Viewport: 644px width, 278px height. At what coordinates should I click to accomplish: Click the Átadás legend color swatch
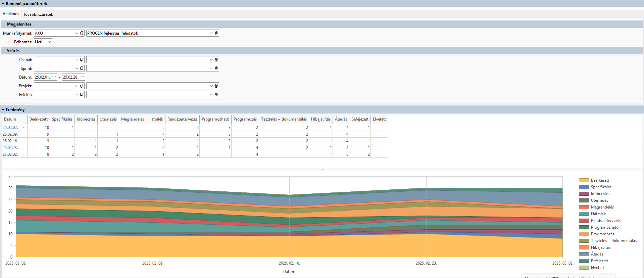point(584,254)
